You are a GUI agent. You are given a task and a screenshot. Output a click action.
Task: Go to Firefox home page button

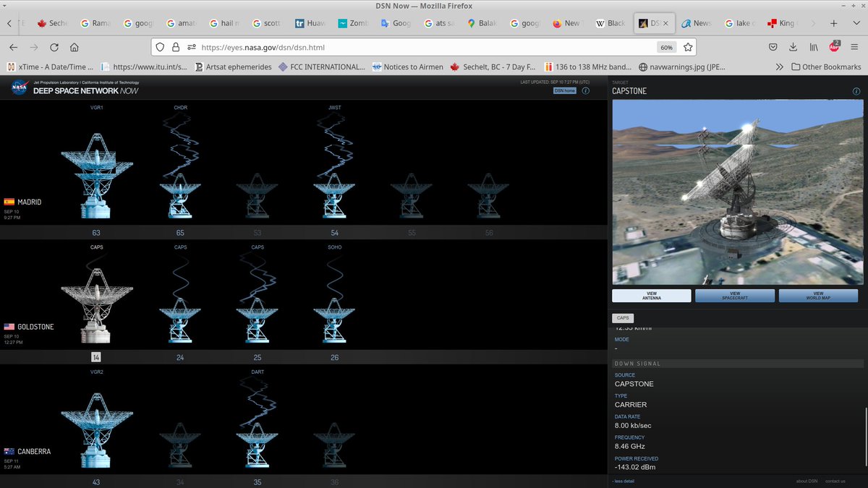(75, 47)
